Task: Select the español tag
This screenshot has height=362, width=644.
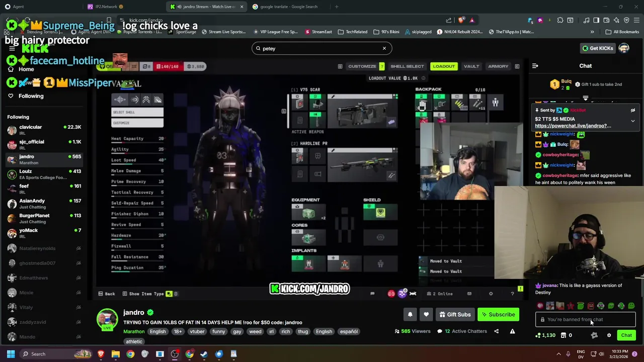Action: [349, 331]
